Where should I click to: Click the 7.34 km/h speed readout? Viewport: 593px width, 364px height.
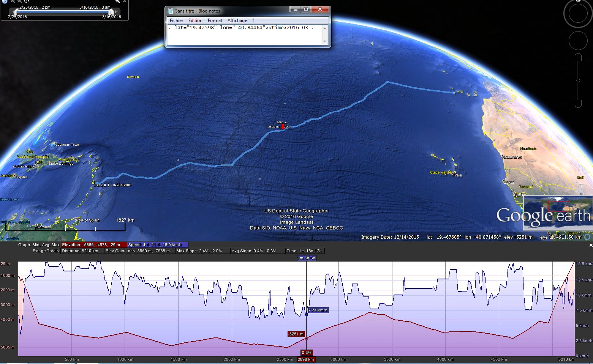coord(318,310)
